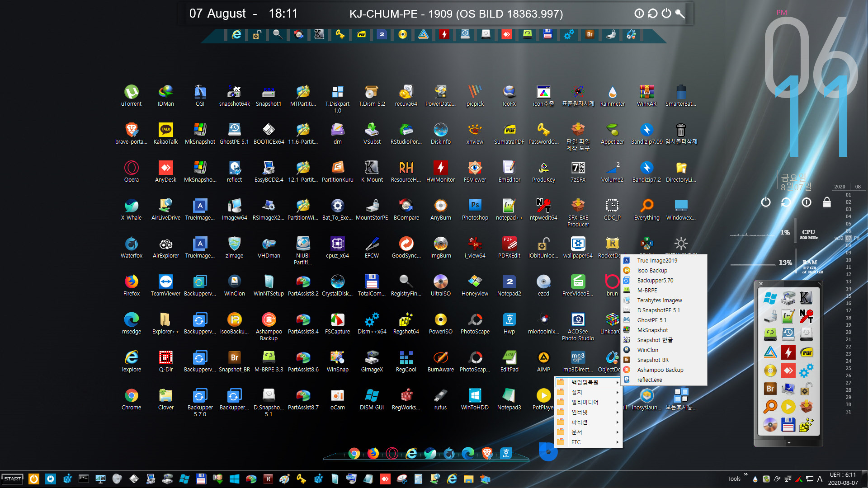
Task: Click the restart icon in top bar
Action: point(652,14)
